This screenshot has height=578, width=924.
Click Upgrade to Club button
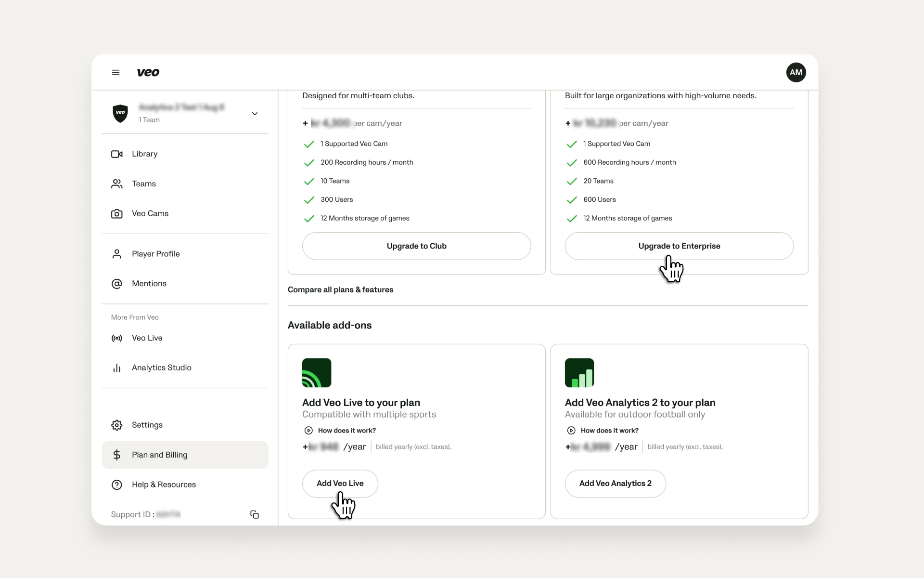(417, 246)
